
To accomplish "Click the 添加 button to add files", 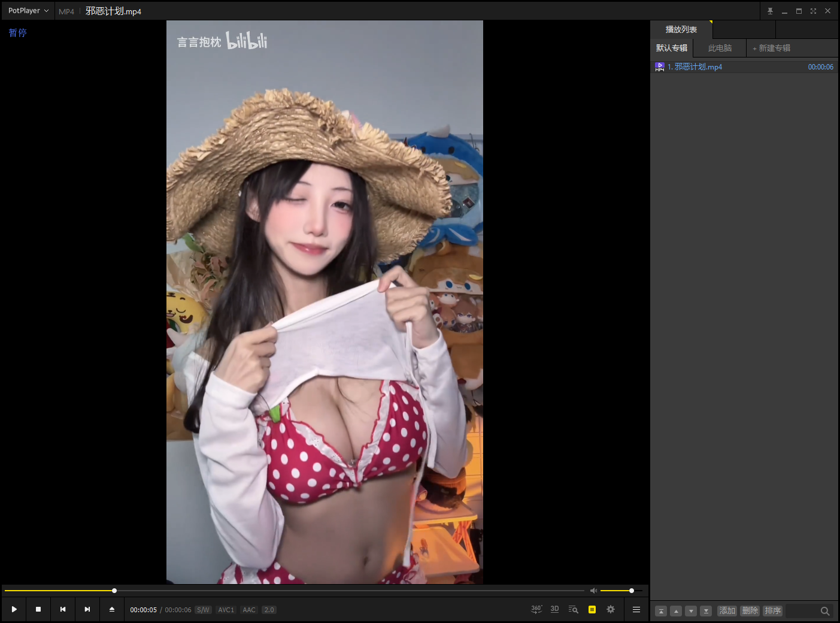I will click(727, 610).
